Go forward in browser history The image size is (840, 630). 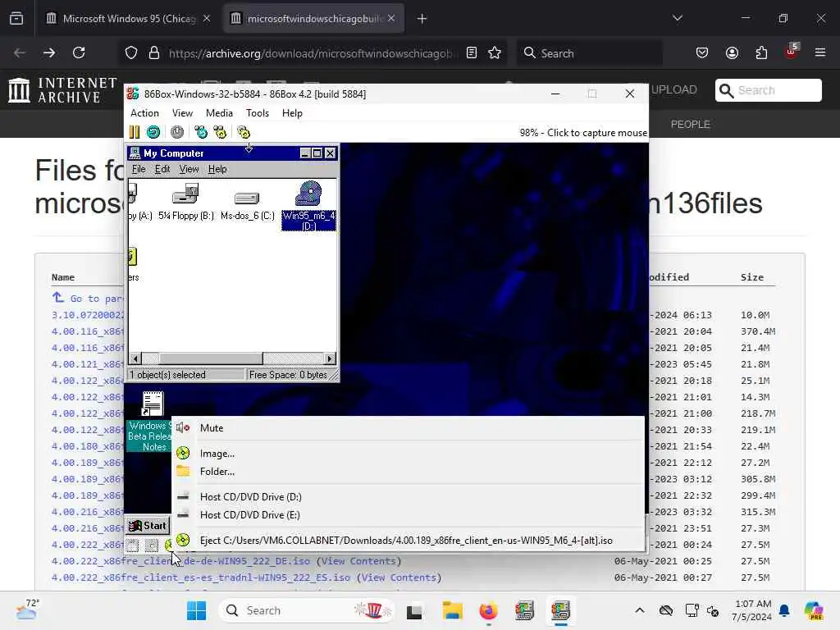point(49,53)
